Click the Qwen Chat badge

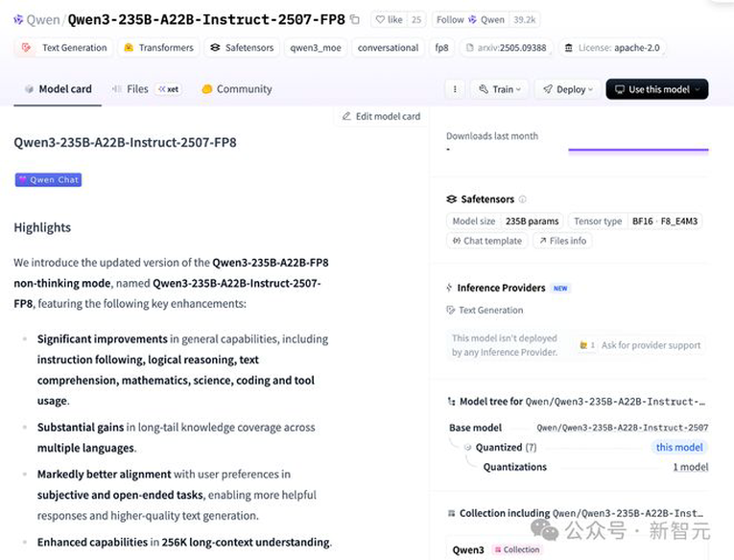48,180
